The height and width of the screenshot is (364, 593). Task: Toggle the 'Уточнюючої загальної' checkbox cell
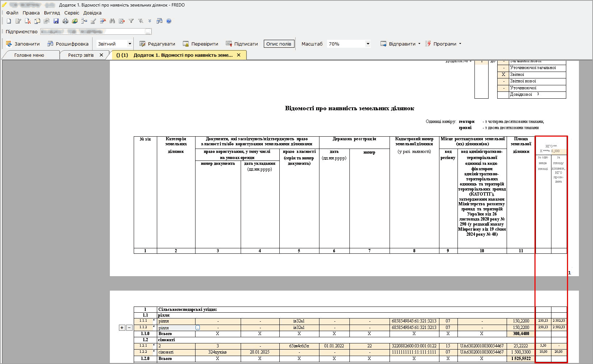pos(503,68)
